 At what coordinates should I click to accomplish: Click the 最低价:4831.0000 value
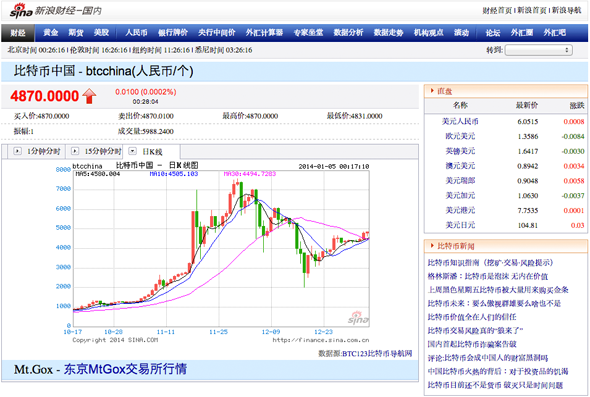[354, 116]
